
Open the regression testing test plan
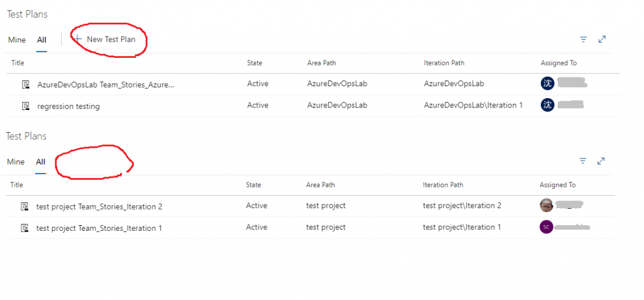click(69, 106)
